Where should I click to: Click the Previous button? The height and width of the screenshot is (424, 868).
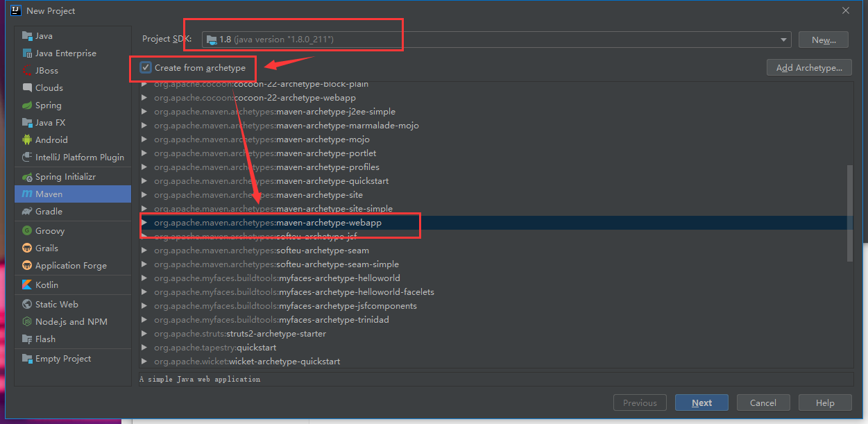(x=640, y=402)
